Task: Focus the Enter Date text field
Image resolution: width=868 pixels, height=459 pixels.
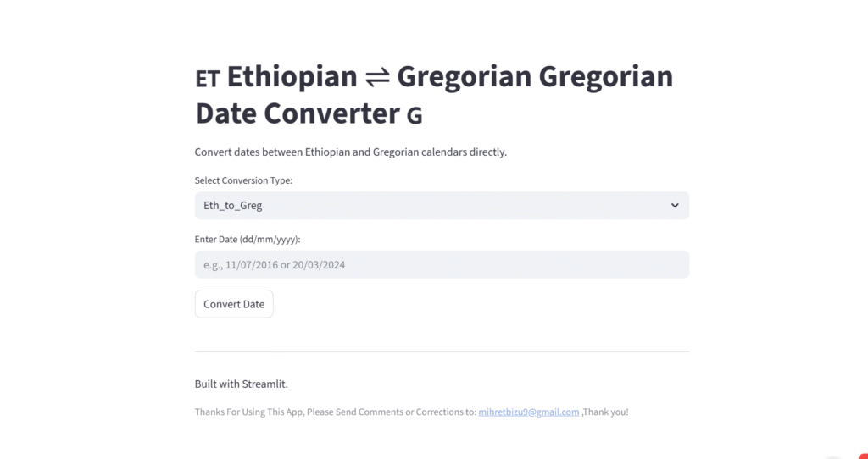Action: point(442,265)
